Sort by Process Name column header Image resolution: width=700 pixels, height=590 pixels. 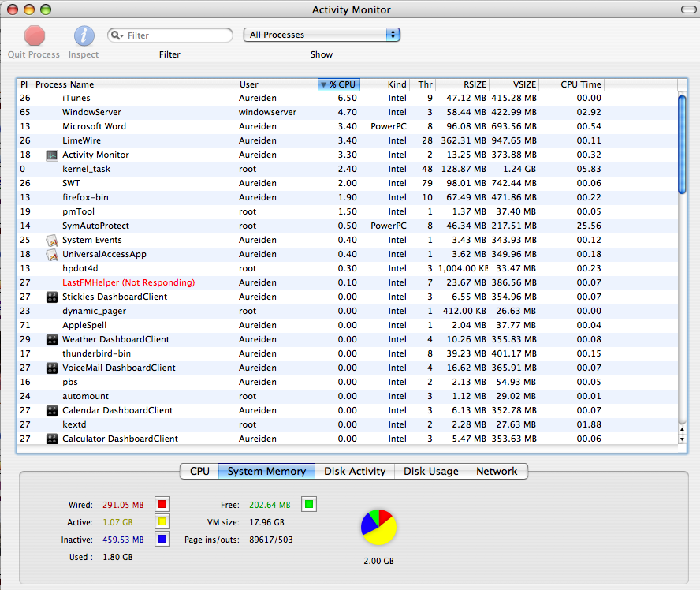point(134,84)
